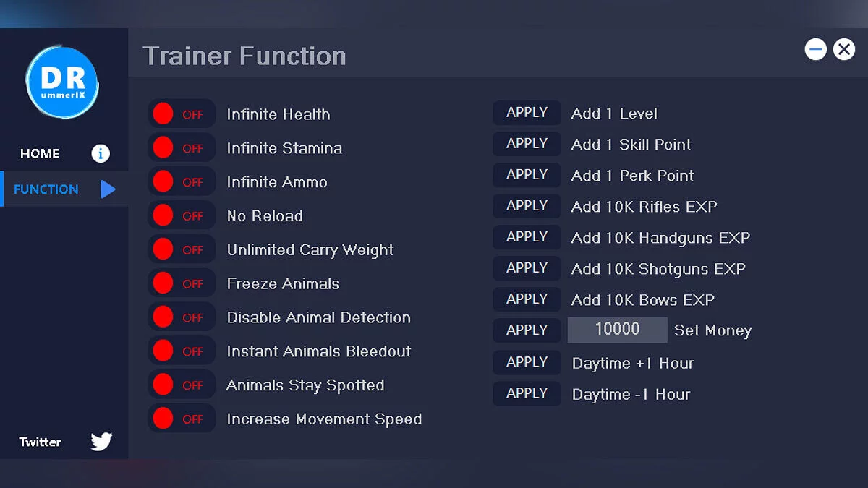Toggle Disable Animal Detection
868x488 pixels.
point(182,317)
